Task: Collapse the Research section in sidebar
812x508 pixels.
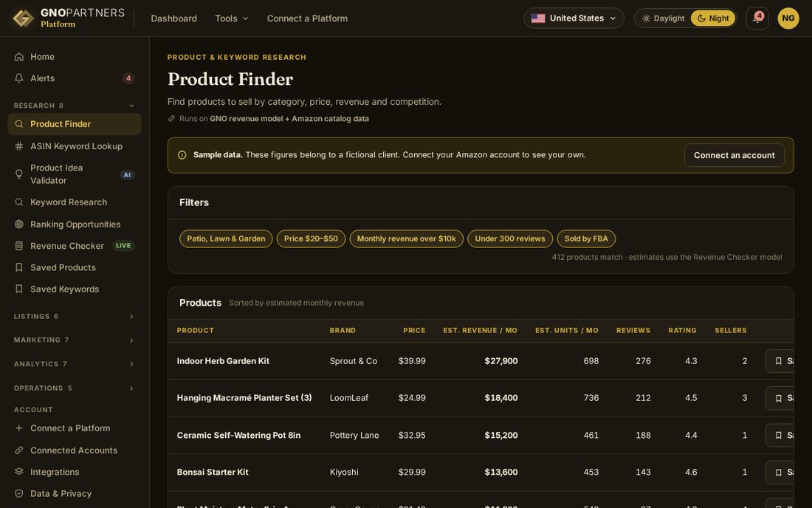Action: click(74, 106)
